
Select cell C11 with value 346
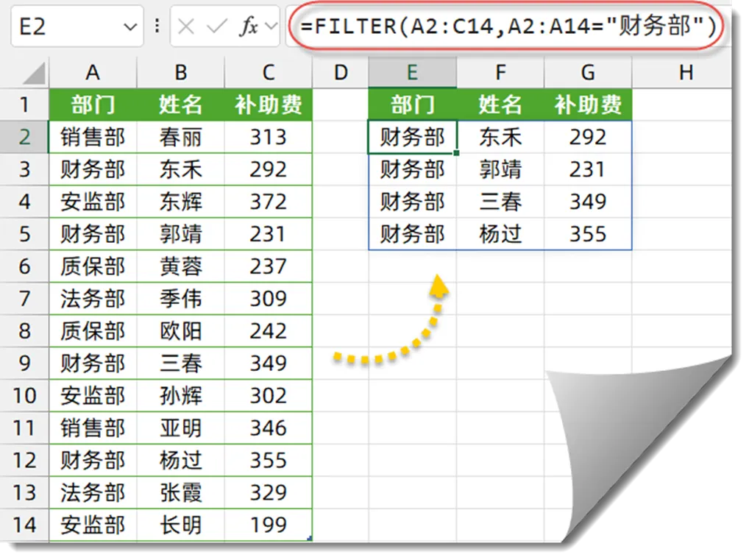268,428
